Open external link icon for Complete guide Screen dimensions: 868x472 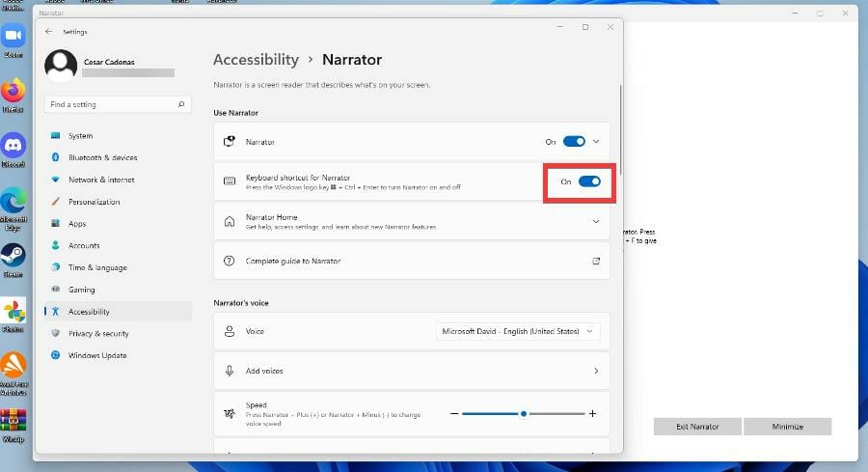(596, 261)
